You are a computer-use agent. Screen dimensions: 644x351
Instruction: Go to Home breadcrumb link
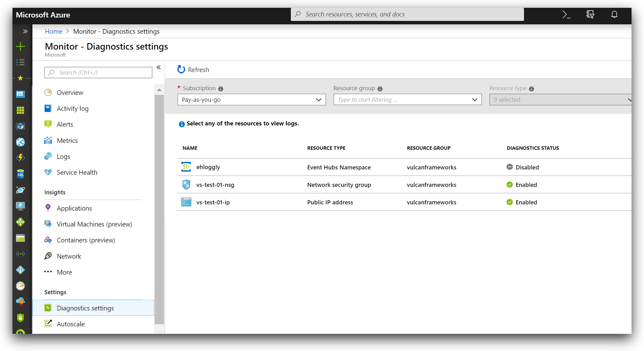point(53,32)
